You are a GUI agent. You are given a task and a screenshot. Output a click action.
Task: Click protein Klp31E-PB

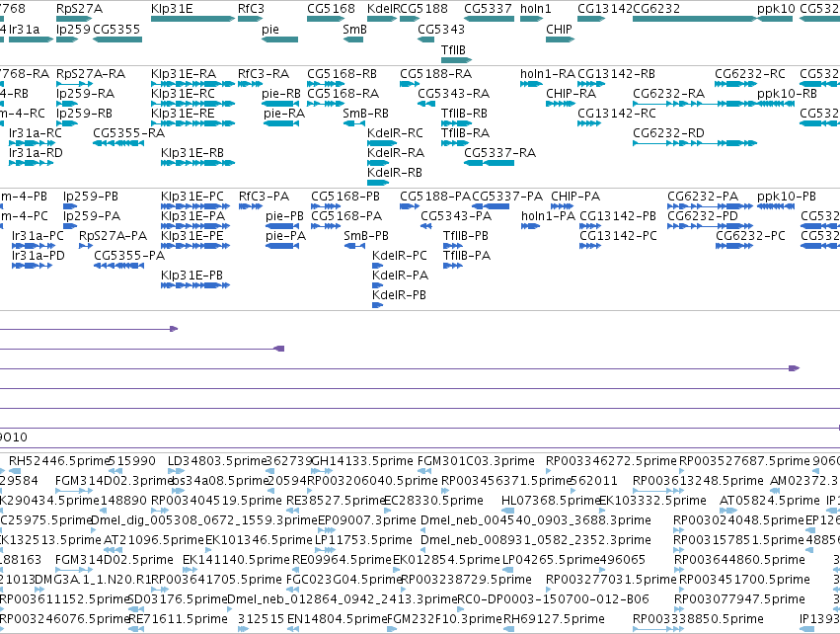[195, 285]
